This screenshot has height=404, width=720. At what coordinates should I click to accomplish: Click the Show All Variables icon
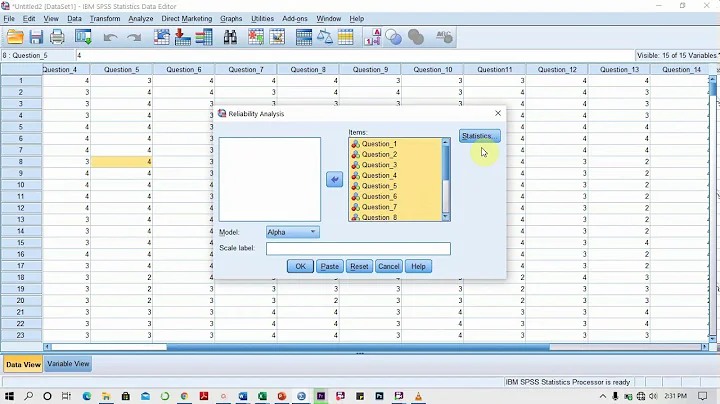click(416, 37)
